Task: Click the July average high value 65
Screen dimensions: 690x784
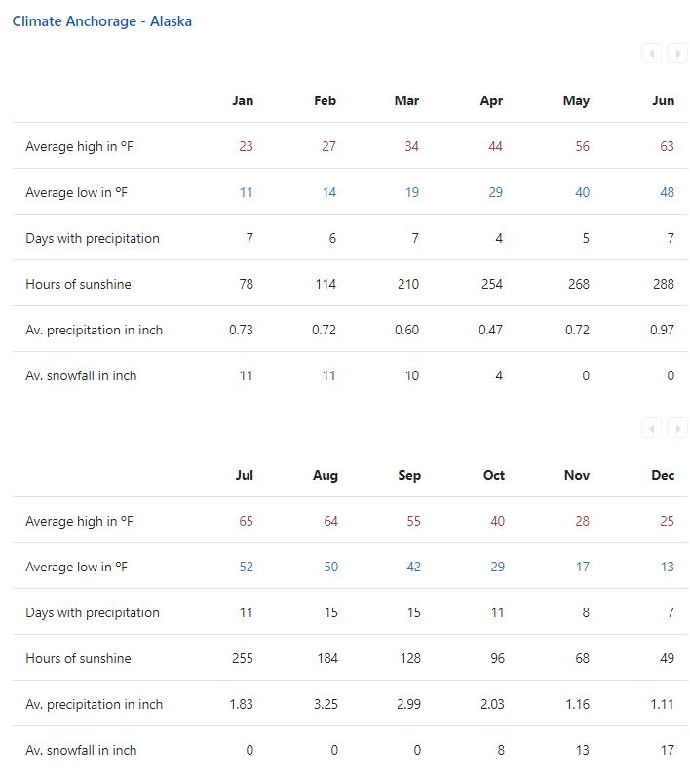Action: coord(246,521)
